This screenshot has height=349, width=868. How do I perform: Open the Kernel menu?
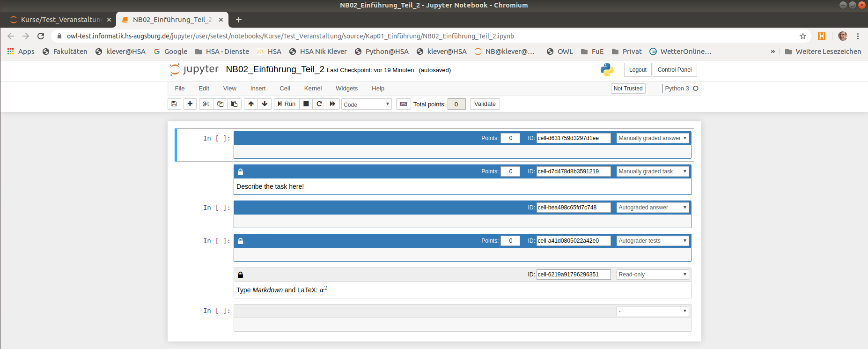point(313,89)
